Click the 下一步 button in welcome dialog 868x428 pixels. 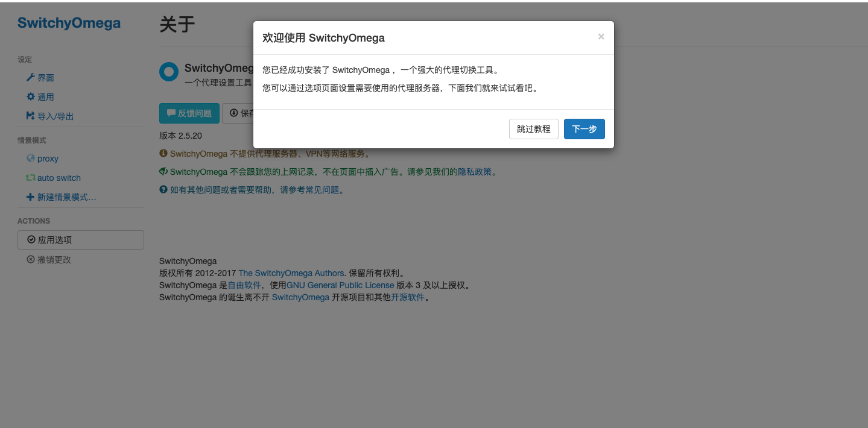point(584,129)
